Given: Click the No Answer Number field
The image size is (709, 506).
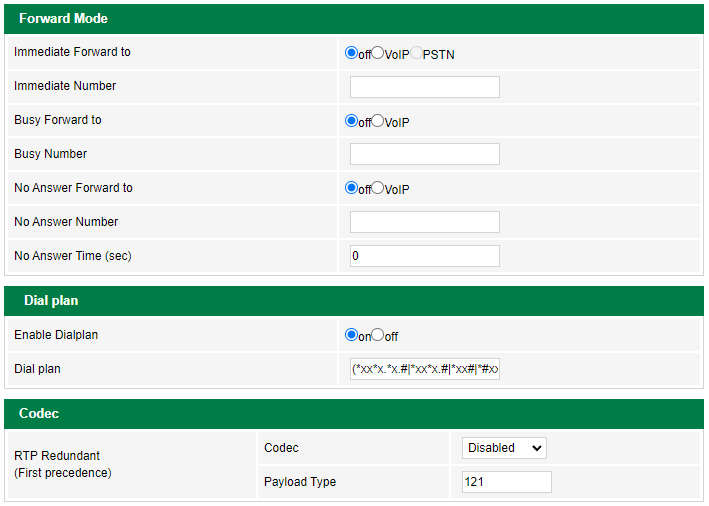Looking at the screenshot, I should [424, 222].
